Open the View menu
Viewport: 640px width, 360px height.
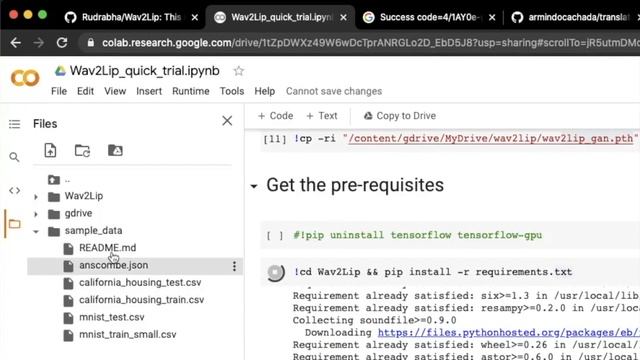coord(115,91)
